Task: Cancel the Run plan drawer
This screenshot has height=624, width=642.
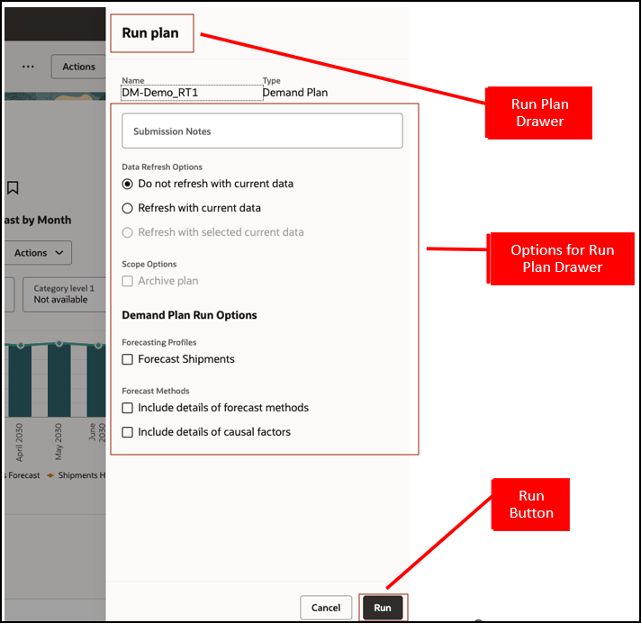Action: click(326, 607)
